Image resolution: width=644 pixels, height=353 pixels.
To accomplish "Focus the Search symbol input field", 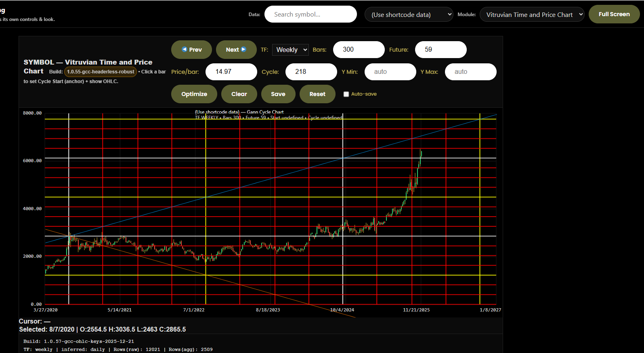I will tap(310, 15).
